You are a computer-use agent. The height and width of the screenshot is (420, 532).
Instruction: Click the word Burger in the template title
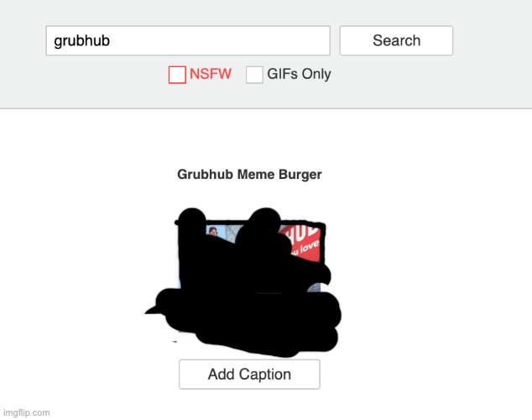tap(300, 175)
